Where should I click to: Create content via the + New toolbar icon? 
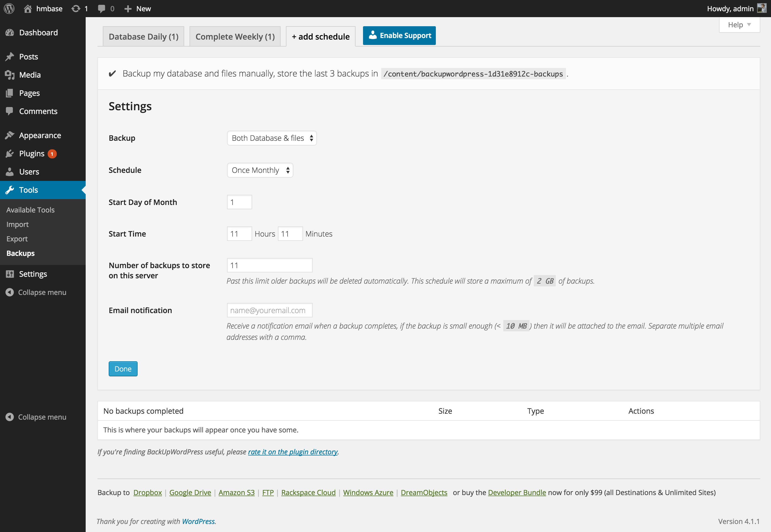(x=128, y=8)
